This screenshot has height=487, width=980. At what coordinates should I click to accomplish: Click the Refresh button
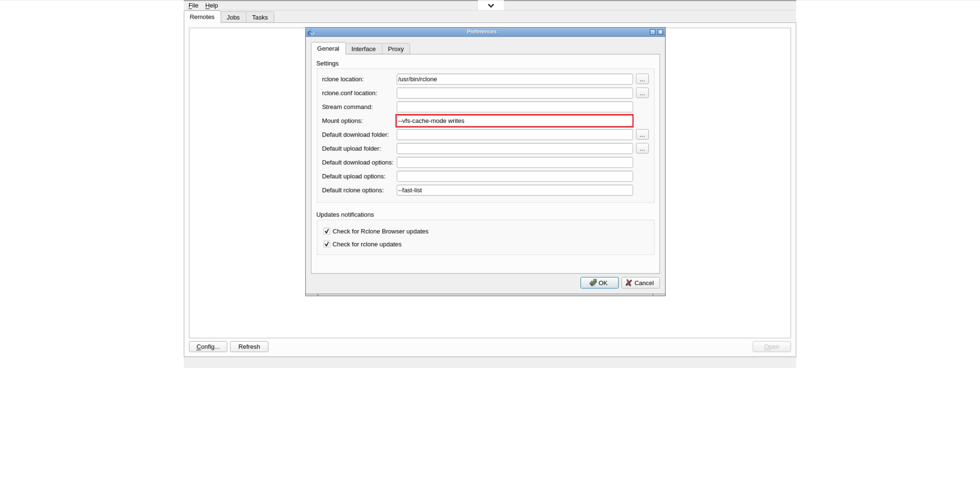click(249, 346)
